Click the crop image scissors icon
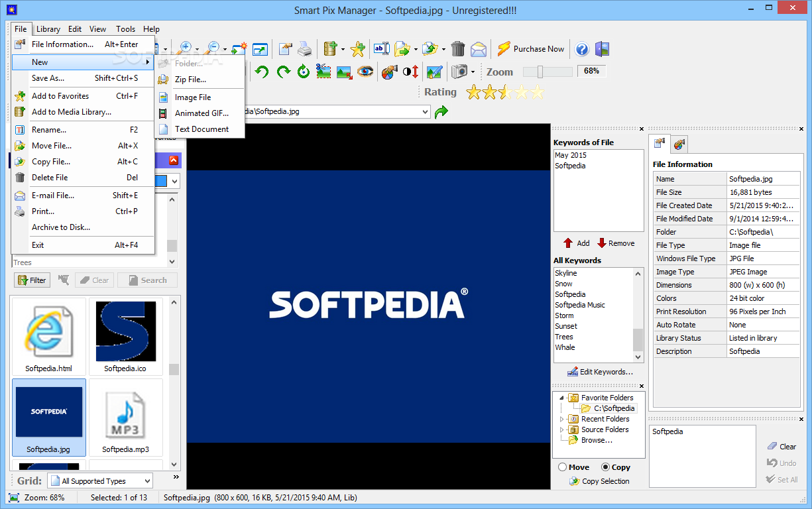The width and height of the screenshot is (812, 509). [323, 72]
